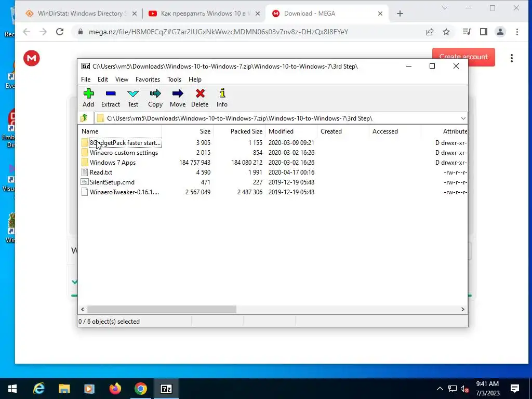Bookmark this page with the star icon
The image size is (532, 399).
(x=446, y=32)
